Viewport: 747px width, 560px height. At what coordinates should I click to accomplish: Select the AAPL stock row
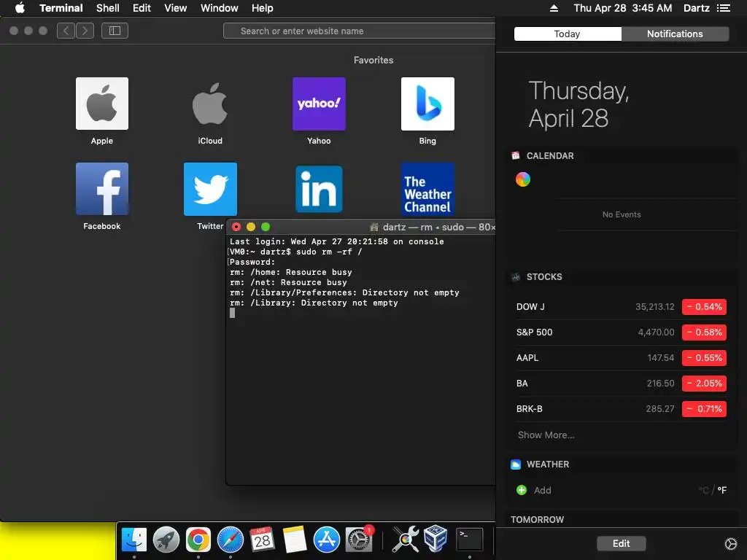coord(622,357)
